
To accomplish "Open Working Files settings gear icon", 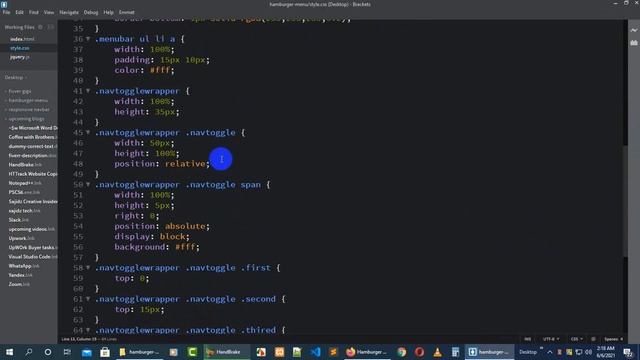I will (x=40, y=27).
